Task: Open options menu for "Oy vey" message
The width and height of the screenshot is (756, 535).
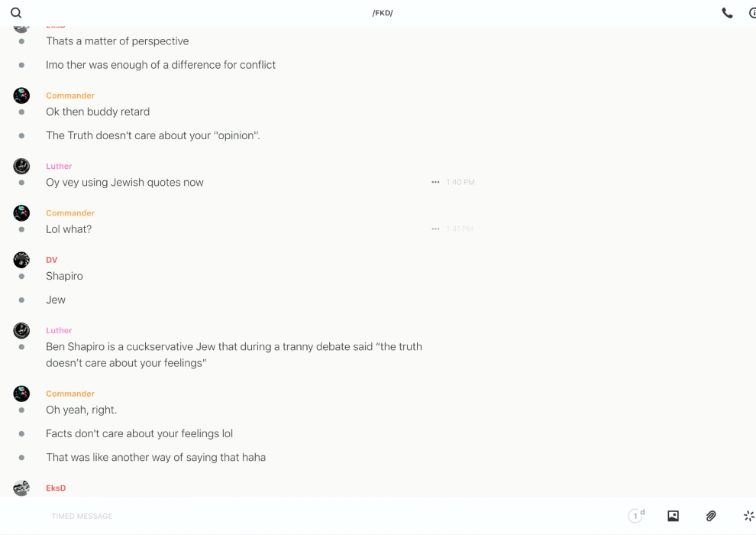Action: point(435,183)
